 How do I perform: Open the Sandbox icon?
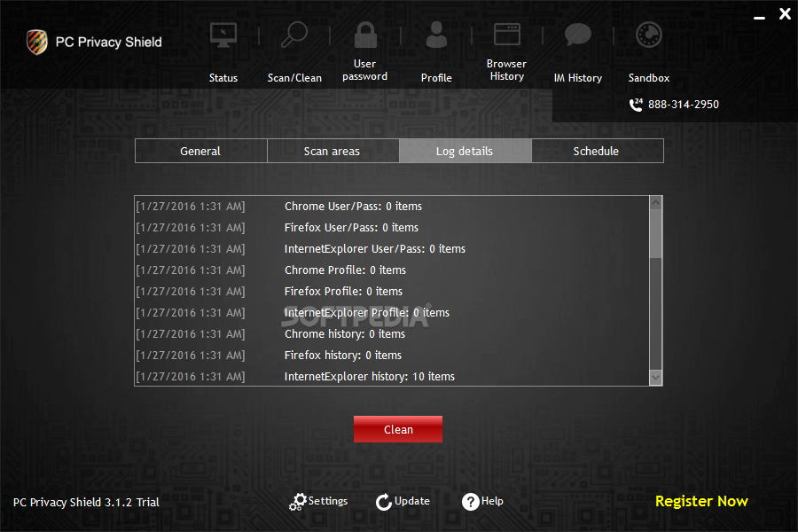[x=649, y=35]
